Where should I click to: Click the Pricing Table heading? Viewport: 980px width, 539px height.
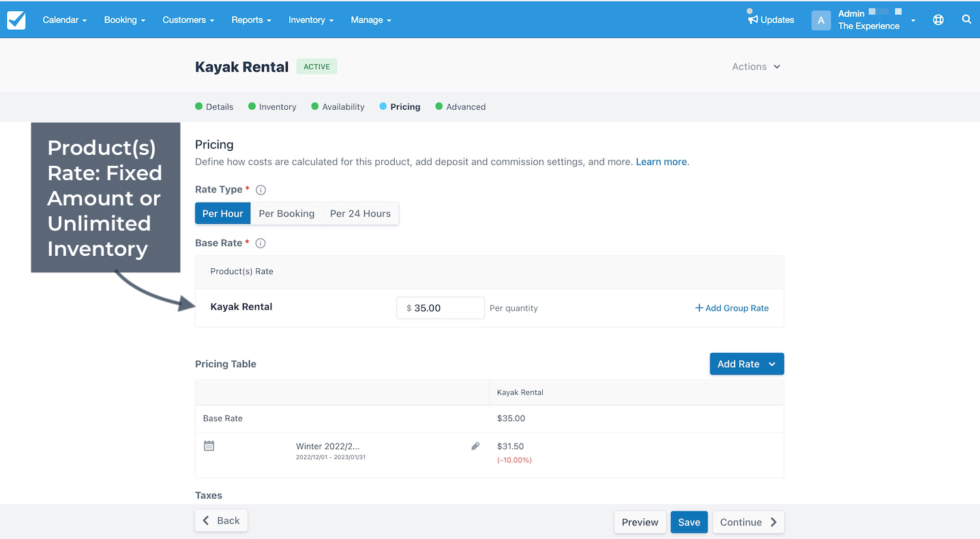[226, 364]
